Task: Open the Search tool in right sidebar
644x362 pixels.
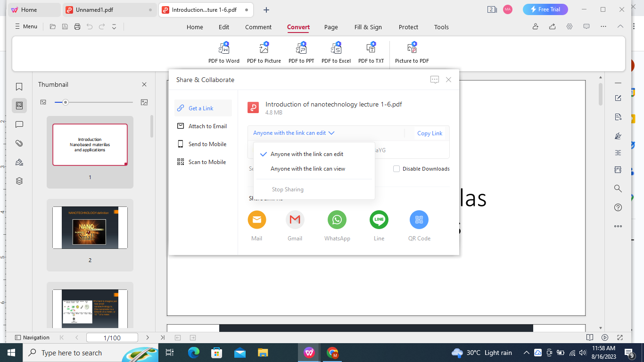Action: click(618, 189)
